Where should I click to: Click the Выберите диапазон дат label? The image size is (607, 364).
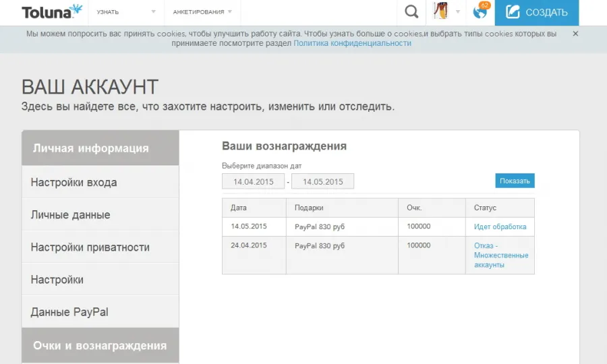coord(262,166)
